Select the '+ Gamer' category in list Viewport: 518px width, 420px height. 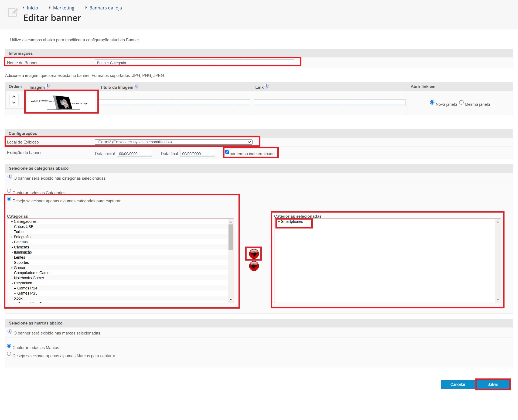coord(19,268)
